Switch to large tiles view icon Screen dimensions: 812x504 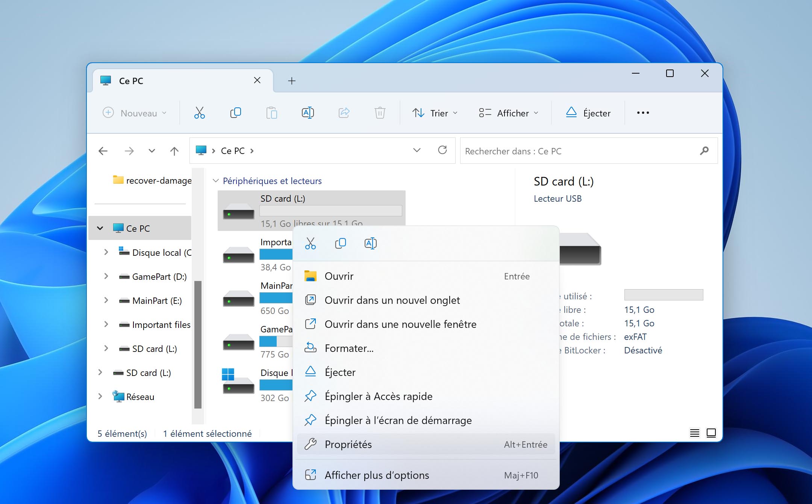(x=711, y=433)
